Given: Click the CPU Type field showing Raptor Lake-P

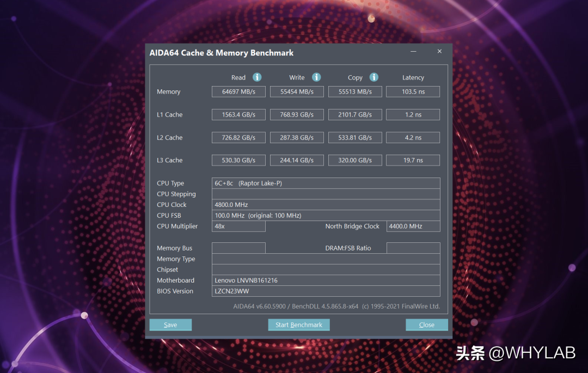Looking at the screenshot, I should 326,184.
